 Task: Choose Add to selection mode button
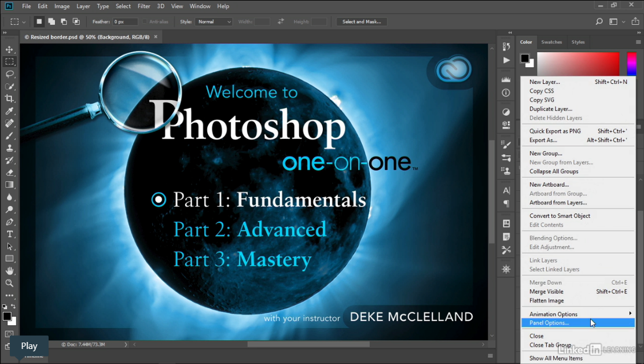pos(51,21)
